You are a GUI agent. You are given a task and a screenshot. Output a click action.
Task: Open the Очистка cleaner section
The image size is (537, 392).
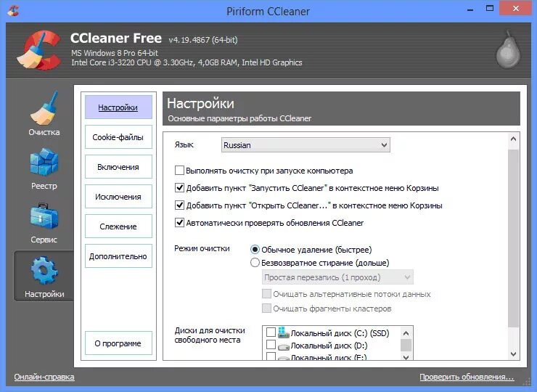coord(44,114)
